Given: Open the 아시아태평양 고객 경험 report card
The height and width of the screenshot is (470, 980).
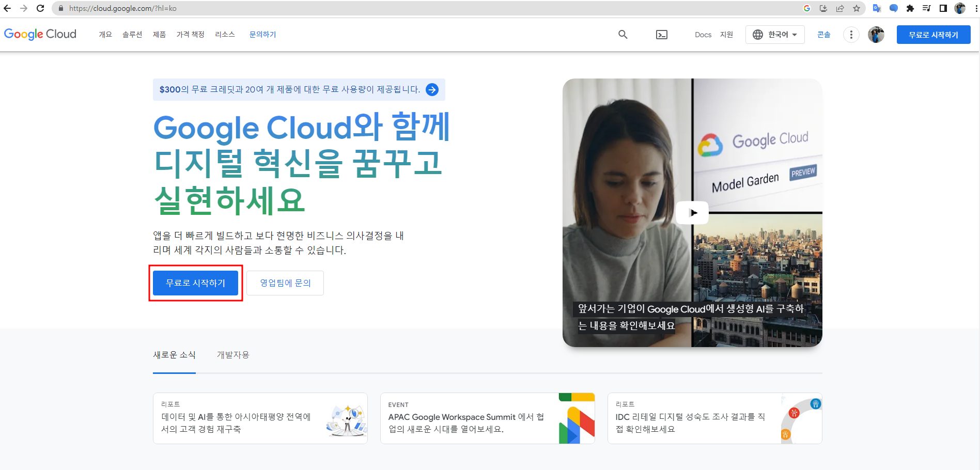Looking at the screenshot, I should click(260, 418).
